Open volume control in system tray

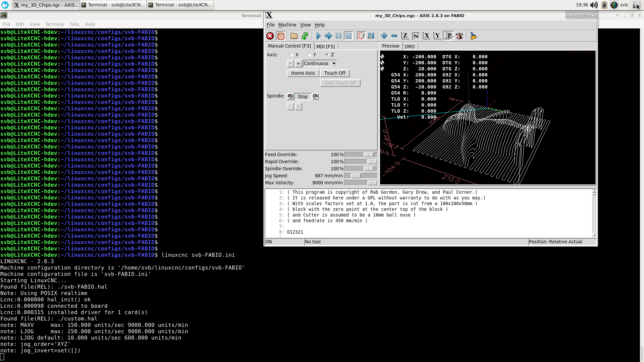pos(594,5)
